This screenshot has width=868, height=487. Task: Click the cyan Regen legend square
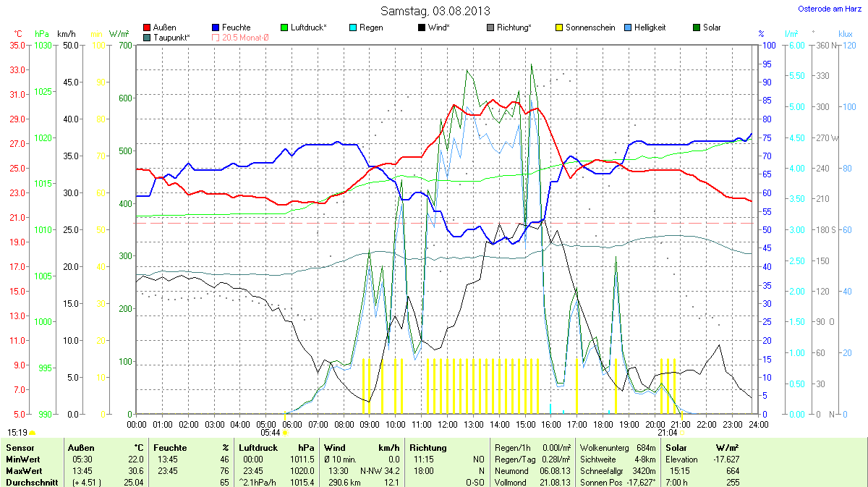coord(353,27)
